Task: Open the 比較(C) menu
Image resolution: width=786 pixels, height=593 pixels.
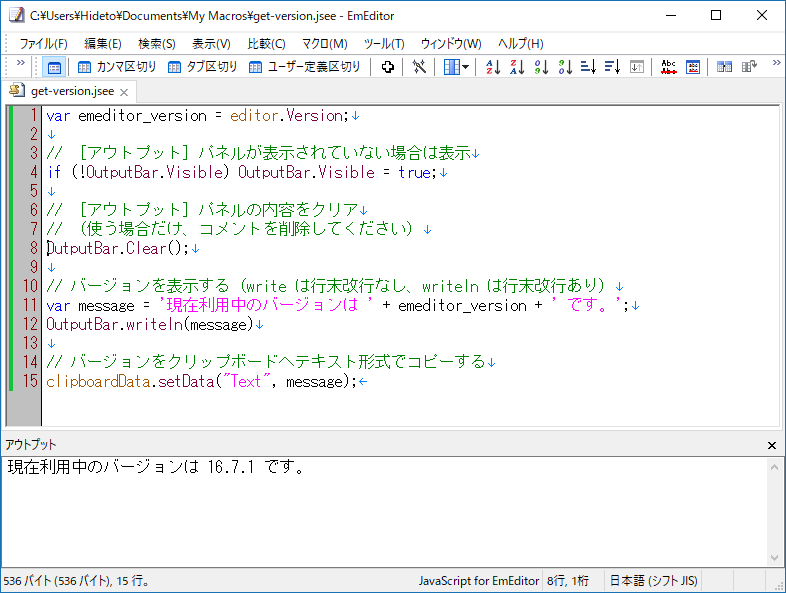Action: click(x=266, y=44)
